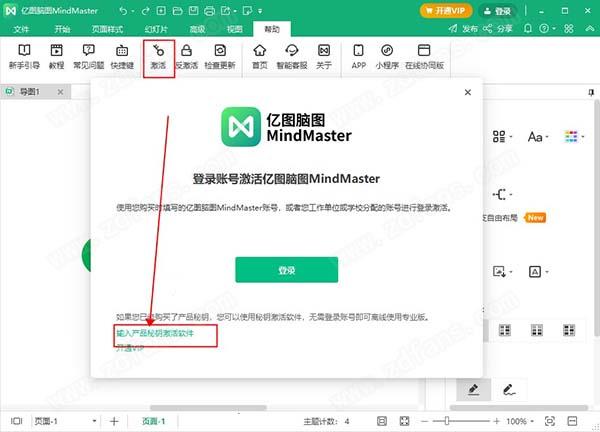Image resolution: width=600 pixels, height=432 pixels.
Task: Click the save icon in title bar
Action: (193, 11)
